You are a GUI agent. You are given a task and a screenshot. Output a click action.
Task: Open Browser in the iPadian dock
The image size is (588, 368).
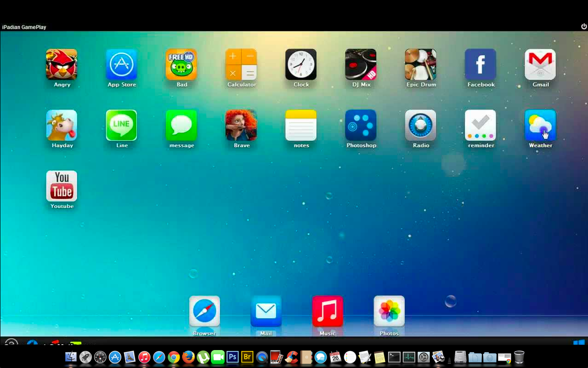coord(204,311)
